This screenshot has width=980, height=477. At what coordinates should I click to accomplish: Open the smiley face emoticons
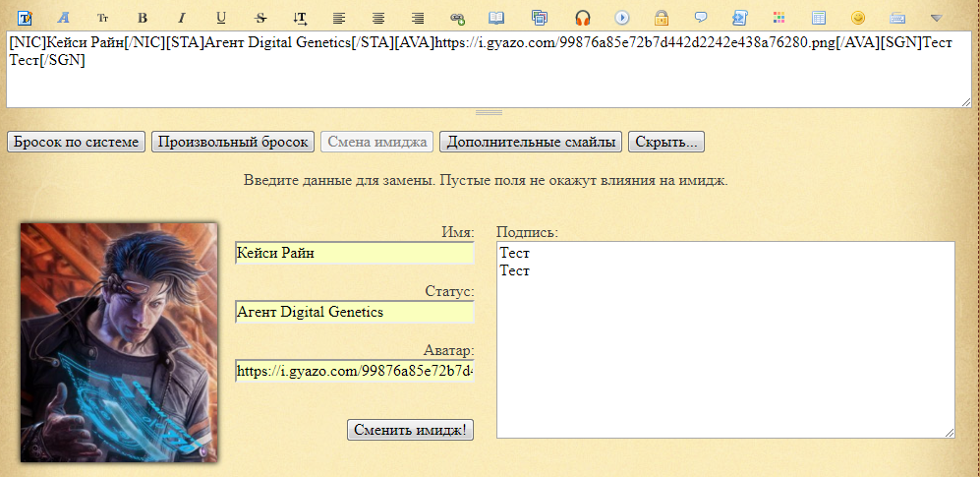858,18
